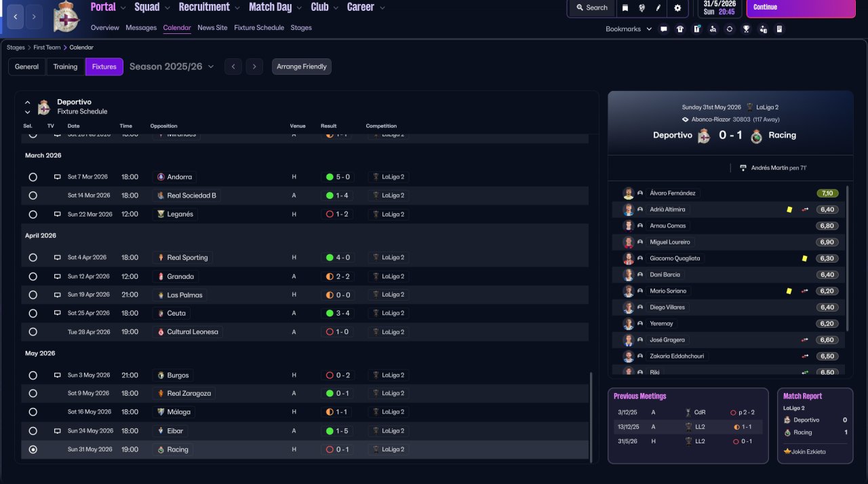Expand the Club menu chevron
The width and height of the screenshot is (868, 484).
(x=335, y=8)
